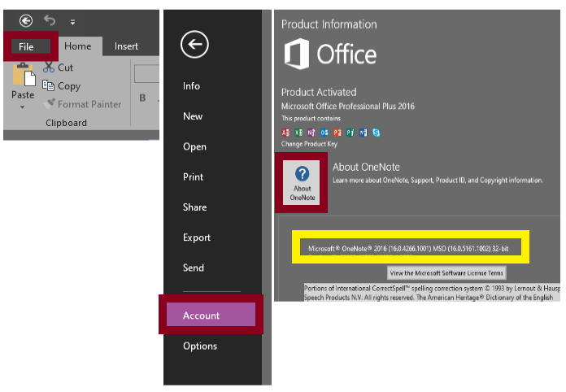Image resolution: width=566 pixels, height=392 pixels.
Task: Open the Customize Quick Access Toolbar dropdown
Action: [72, 23]
